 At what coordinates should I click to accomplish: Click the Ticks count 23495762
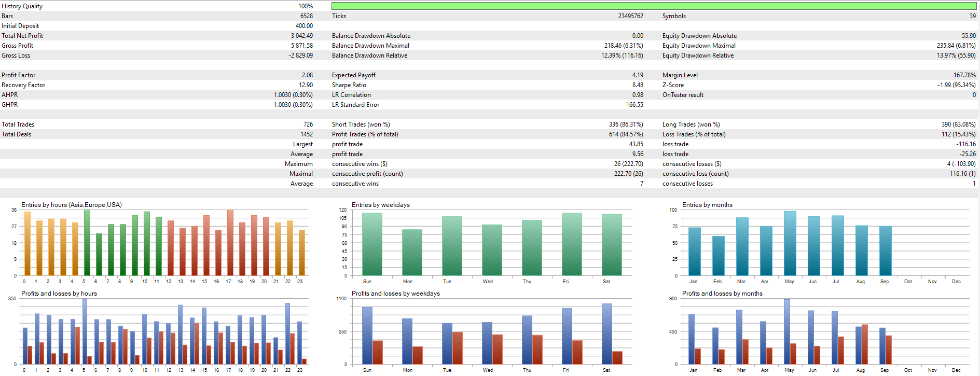pyautogui.click(x=630, y=16)
